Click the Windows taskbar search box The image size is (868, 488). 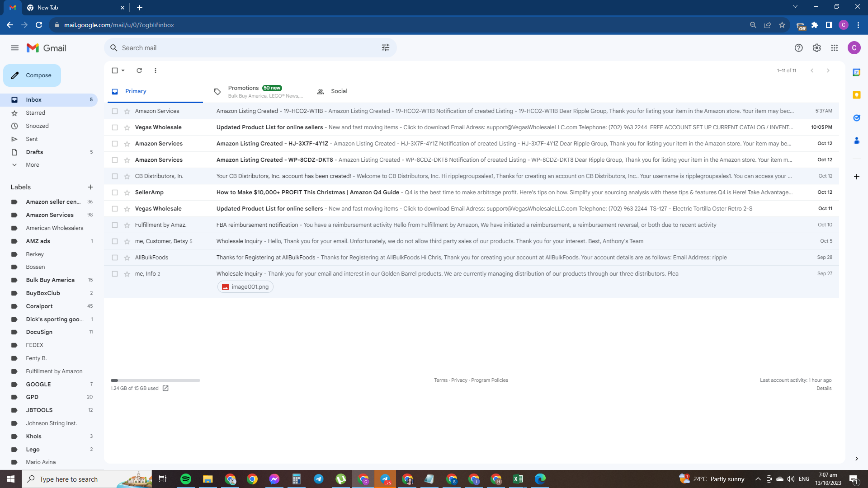click(x=87, y=479)
